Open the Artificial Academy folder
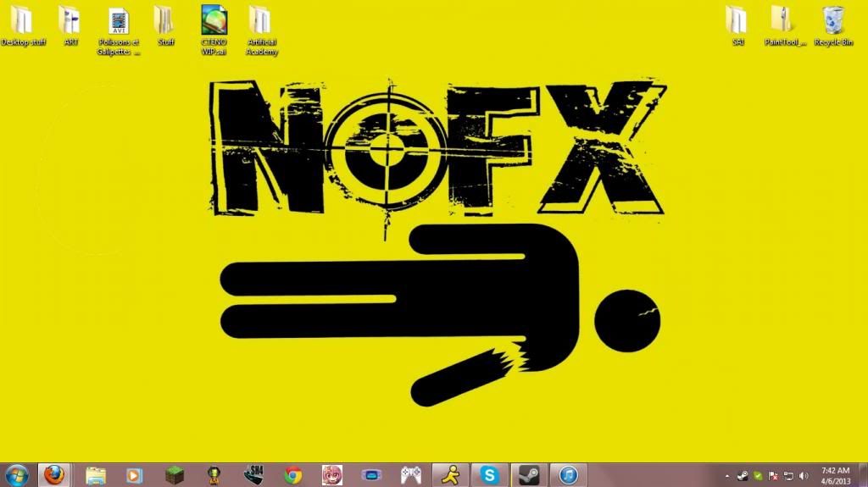The width and height of the screenshot is (868, 487). tap(261, 31)
